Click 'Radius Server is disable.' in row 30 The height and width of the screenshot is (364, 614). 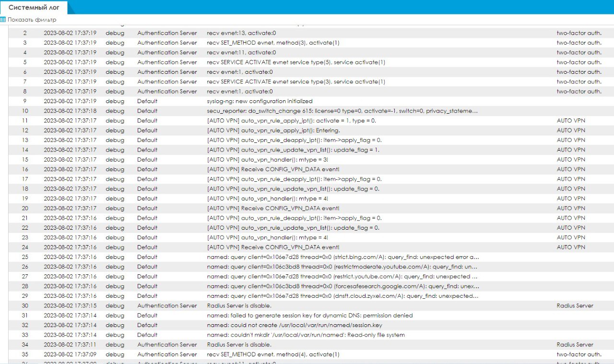pos(239,305)
